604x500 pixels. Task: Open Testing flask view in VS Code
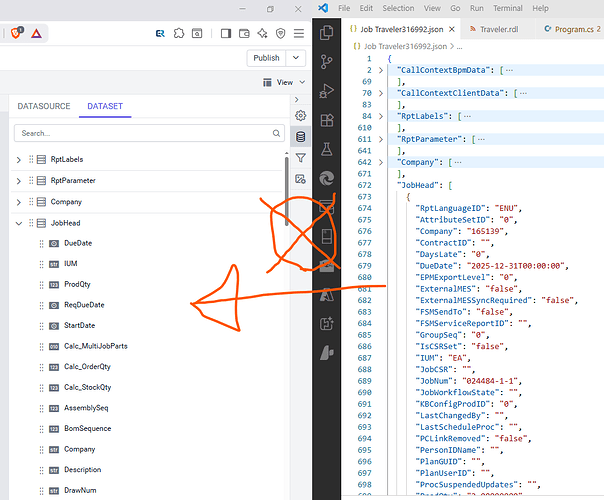tap(327, 149)
